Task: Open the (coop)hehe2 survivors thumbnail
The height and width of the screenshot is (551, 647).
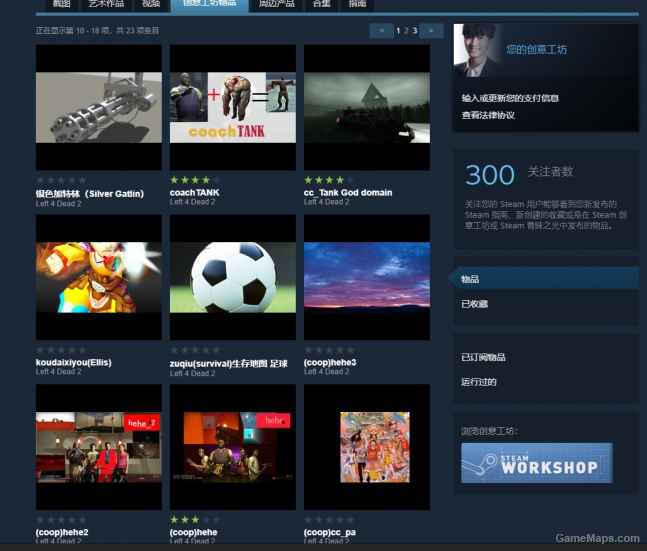Action: point(99,447)
